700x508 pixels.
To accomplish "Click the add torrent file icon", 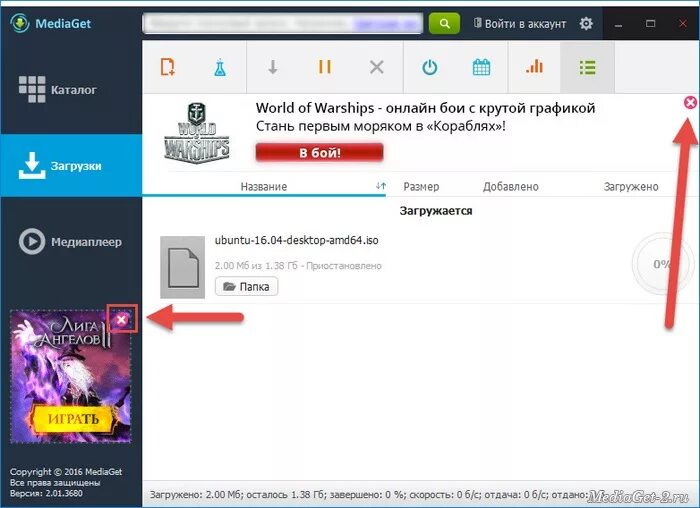I will point(168,67).
